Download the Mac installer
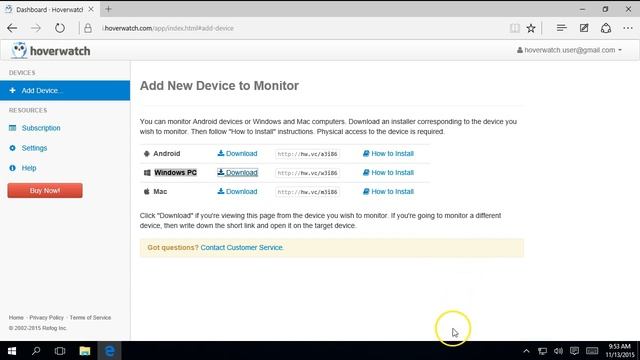This screenshot has height=360, width=640. (237, 191)
